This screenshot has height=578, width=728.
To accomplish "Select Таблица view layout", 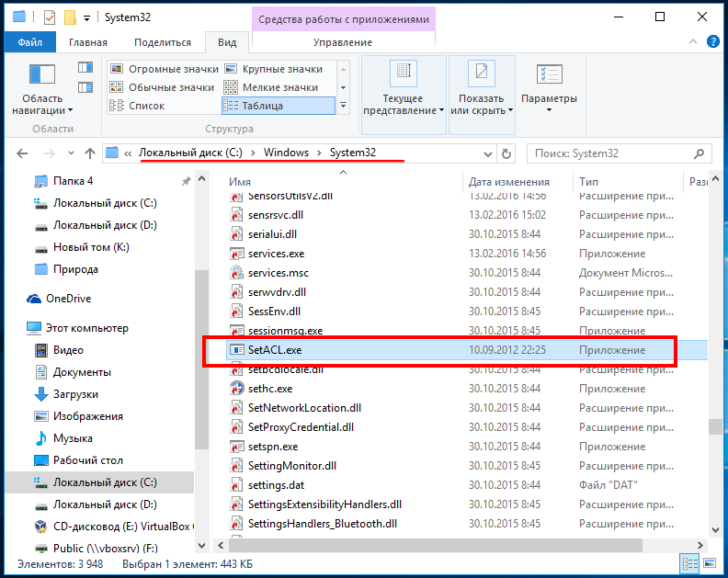I will pos(279,106).
